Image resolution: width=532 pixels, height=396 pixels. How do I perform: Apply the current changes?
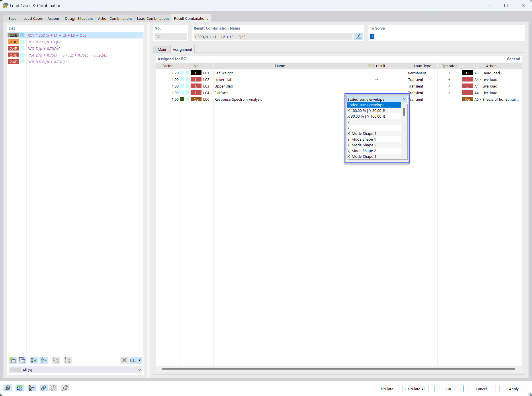(x=513, y=389)
